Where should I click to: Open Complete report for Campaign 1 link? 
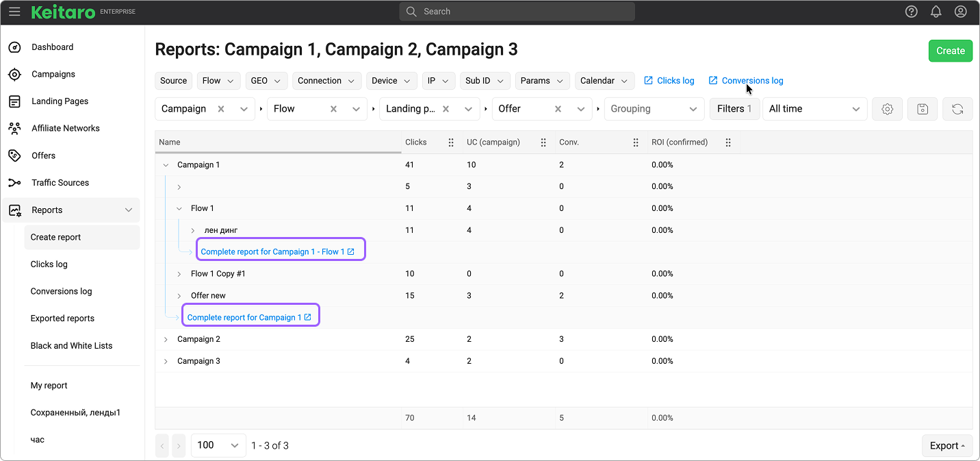click(x=249, y=318)
